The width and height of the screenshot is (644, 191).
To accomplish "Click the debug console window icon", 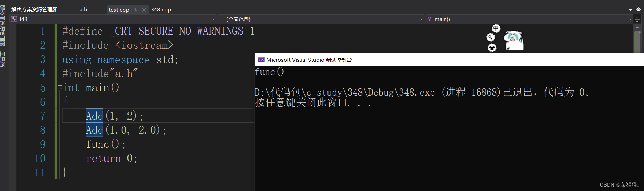I will pos(261,60).
